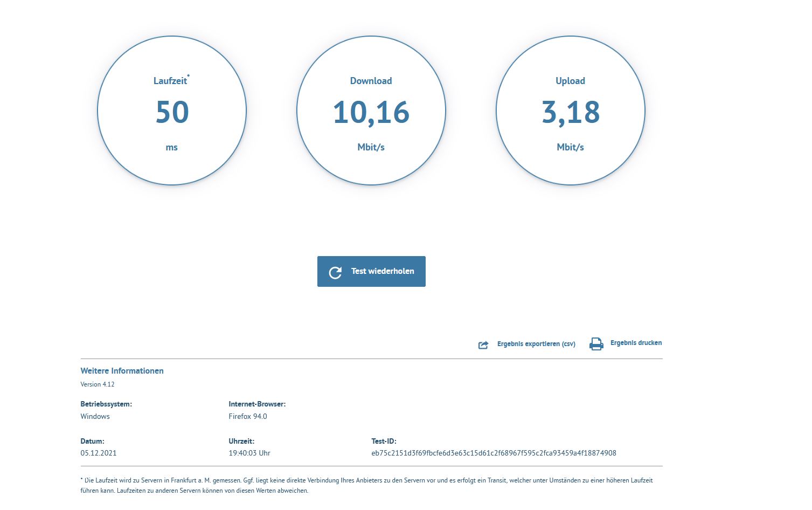The height and width of the screenshot is (510, 812).
Task: Select the 3,18 upload speed value
Action: point(570,112)
